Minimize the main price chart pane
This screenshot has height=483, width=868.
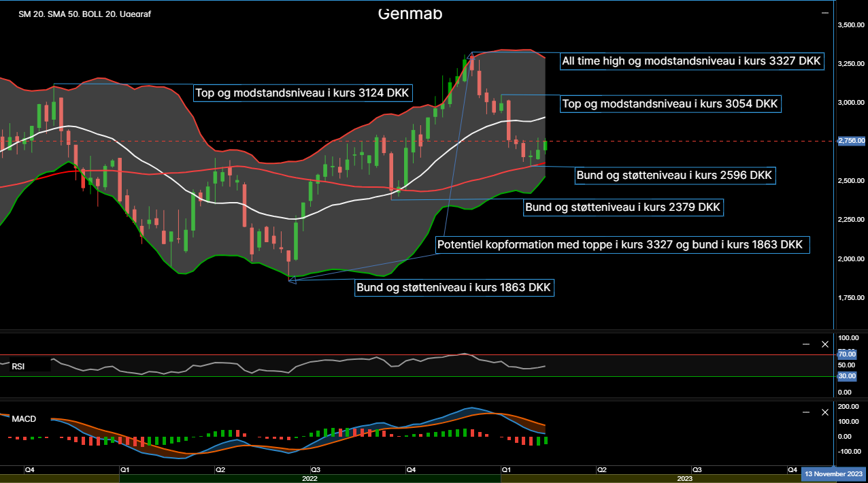click(x=825, y=13)
